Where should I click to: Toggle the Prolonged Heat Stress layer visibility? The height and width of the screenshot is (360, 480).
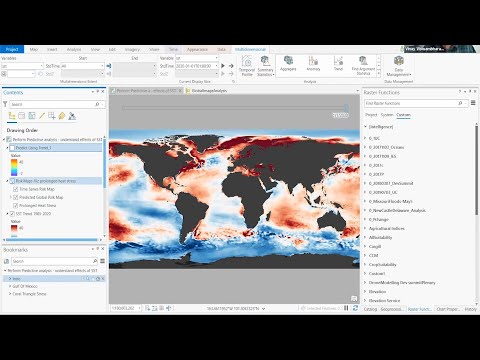[15, 206]
